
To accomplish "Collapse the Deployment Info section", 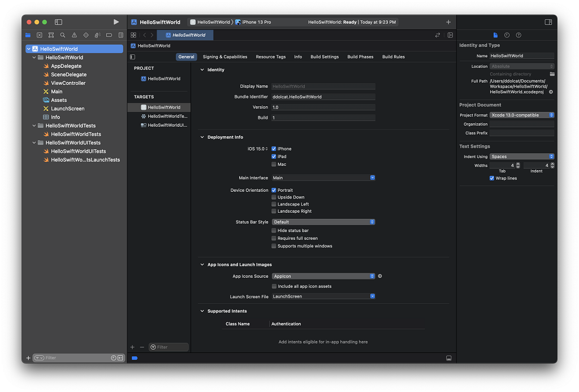I will point(202,137).
